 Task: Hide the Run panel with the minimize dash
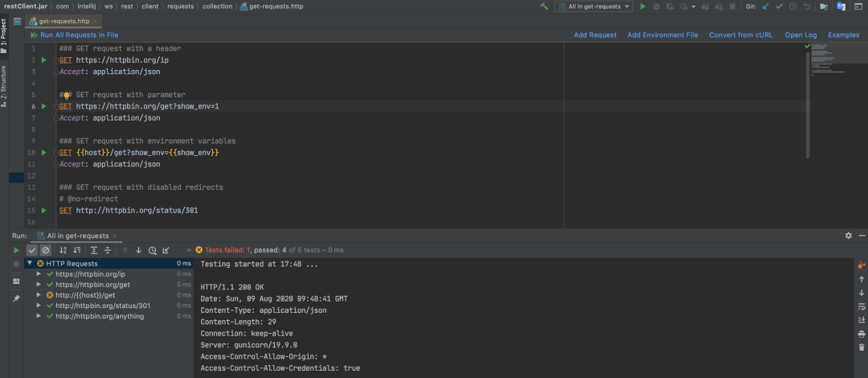click(862, 236)
